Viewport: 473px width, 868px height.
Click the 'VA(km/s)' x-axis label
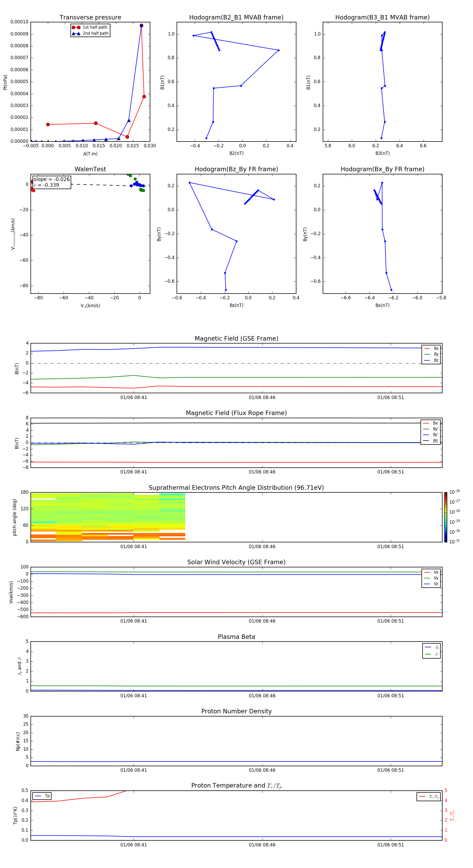[x=90, y=306]
